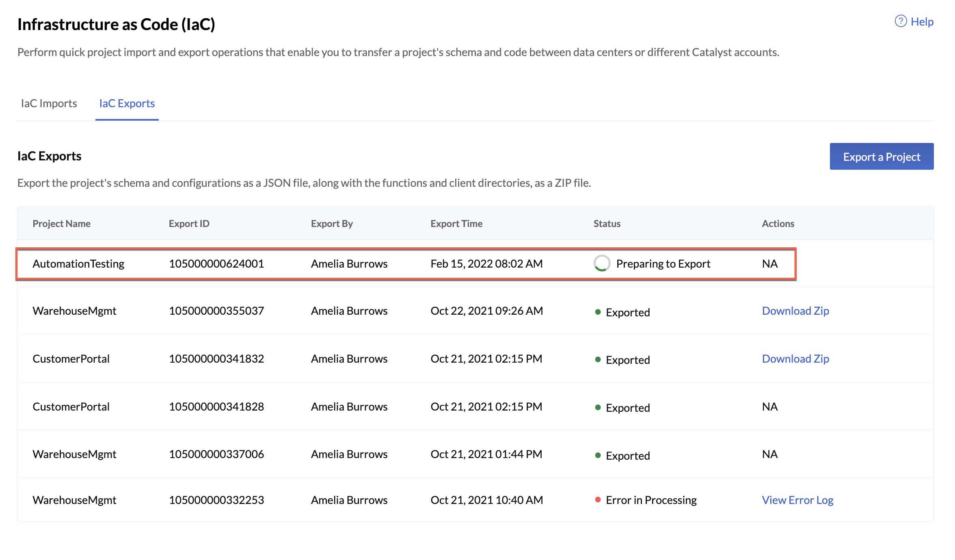Viewport: 955px width, 560px height.
Task: Select the IaC Exports tab
Action: point(127,104)
